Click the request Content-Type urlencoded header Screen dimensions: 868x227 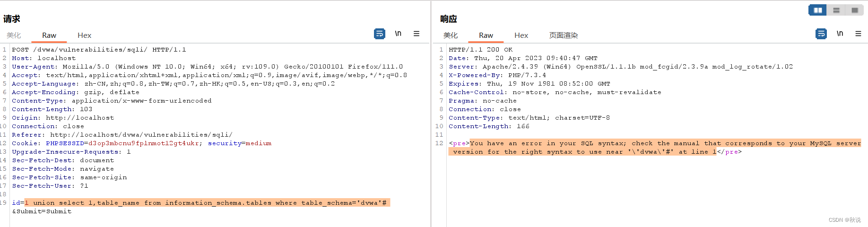click(112, 101)
